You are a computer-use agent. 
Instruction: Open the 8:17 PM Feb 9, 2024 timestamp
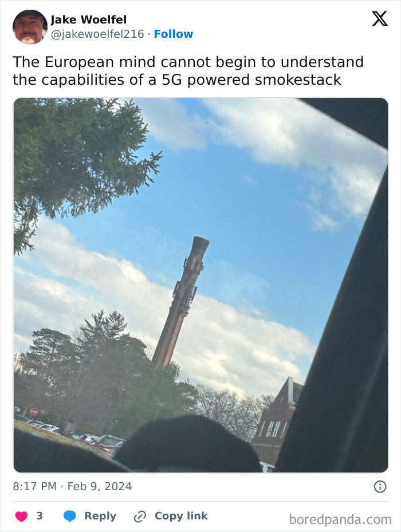[x=72, y=486]
